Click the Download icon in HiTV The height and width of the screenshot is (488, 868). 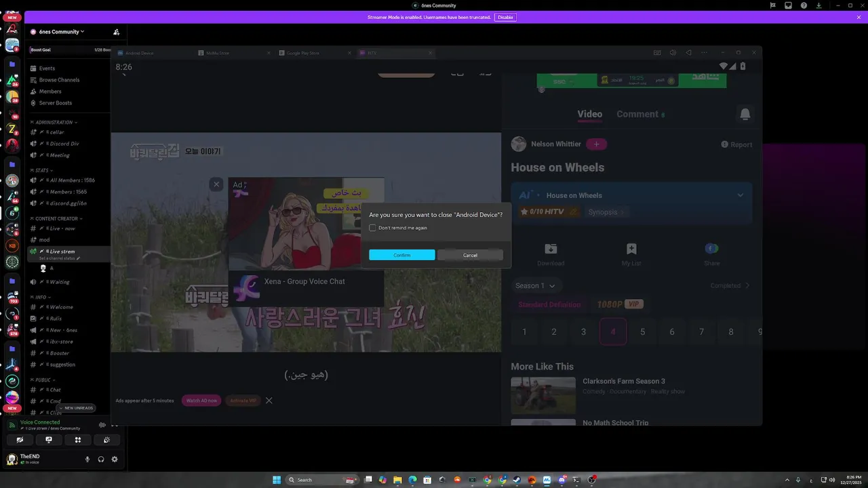coord(551,249)
